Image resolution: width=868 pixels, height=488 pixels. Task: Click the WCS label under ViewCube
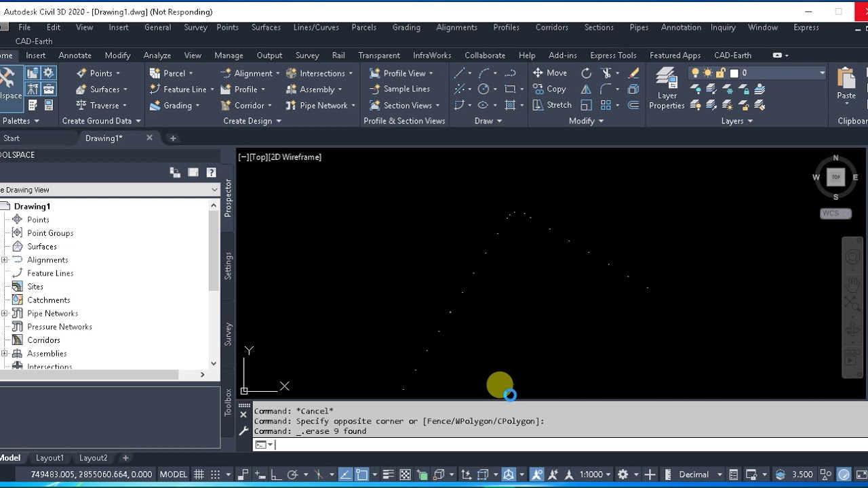click(835, 213)
